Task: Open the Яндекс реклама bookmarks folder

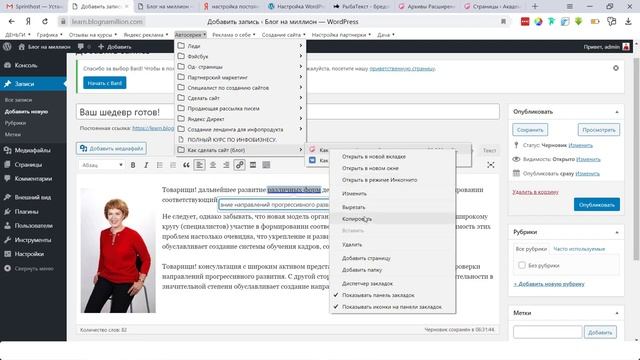Action: tap(146, 35)
